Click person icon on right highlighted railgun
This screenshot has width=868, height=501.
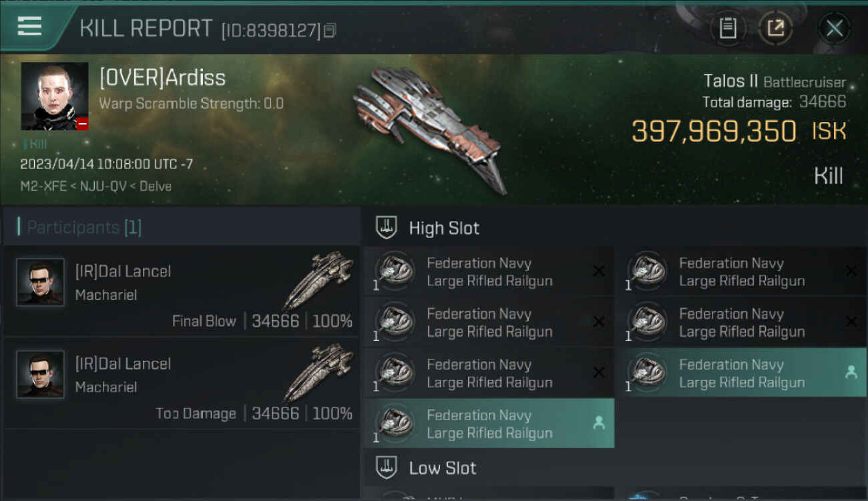pyautogui.click(x=851, y=373)
